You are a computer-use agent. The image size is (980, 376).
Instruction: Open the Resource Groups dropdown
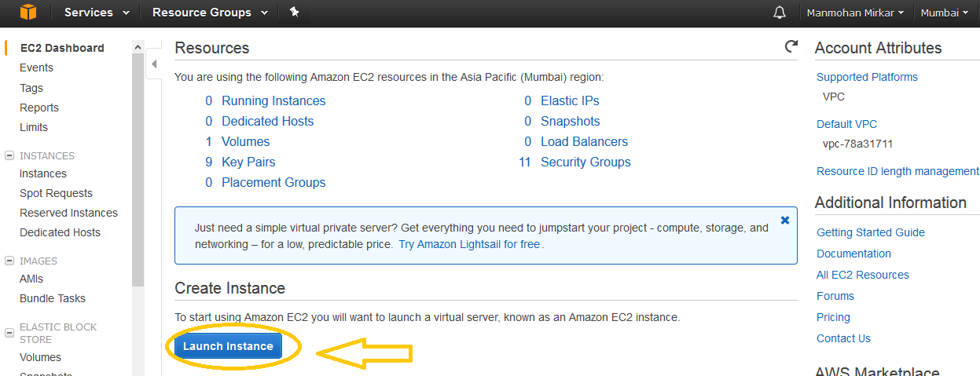(x=210, y=13)
